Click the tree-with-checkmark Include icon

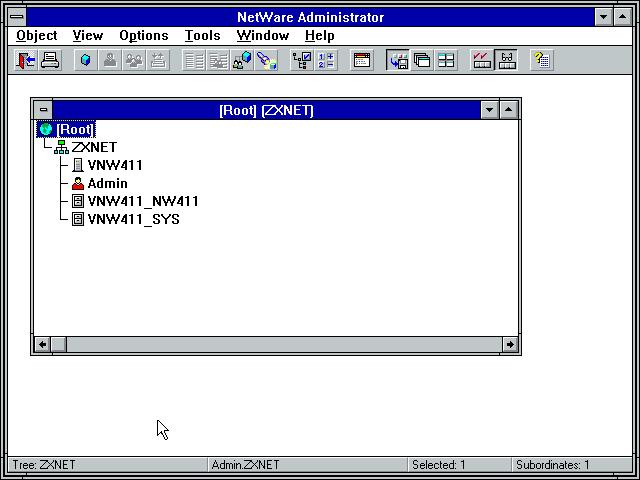[302, 60]
